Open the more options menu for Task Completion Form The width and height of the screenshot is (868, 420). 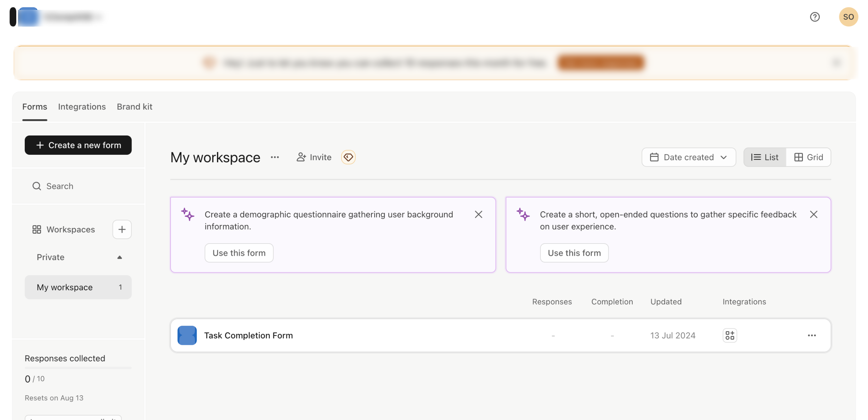[811, 335]
